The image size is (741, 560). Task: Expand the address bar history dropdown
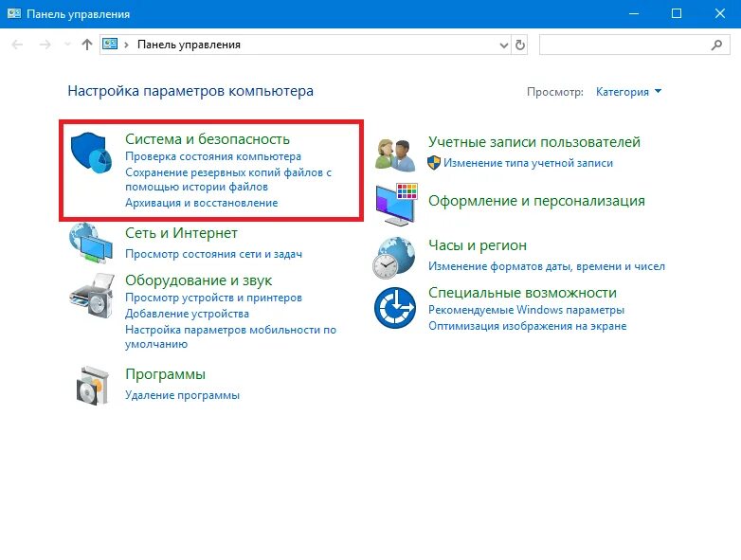click(x=504, y=45)
